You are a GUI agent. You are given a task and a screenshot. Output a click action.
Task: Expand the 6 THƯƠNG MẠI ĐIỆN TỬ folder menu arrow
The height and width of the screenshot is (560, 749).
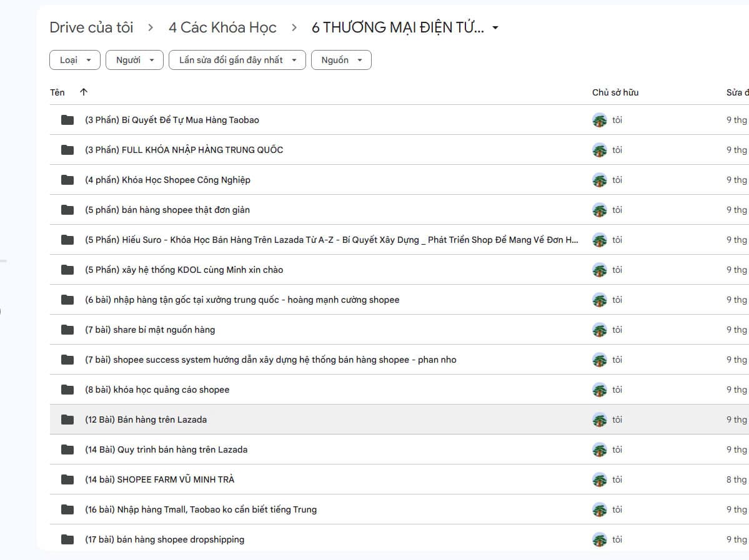(495, 27)
